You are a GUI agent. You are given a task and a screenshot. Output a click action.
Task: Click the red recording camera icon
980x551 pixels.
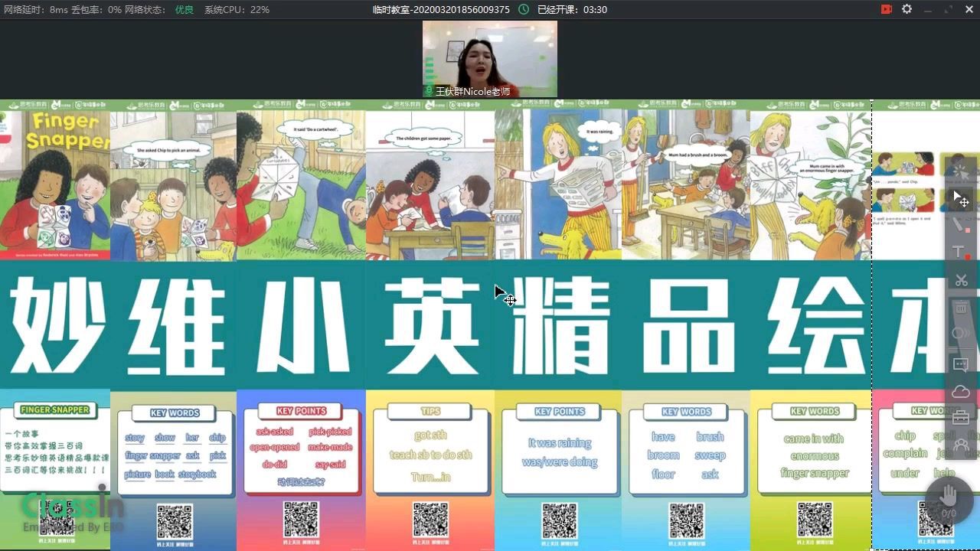click(x=887, y=9)
